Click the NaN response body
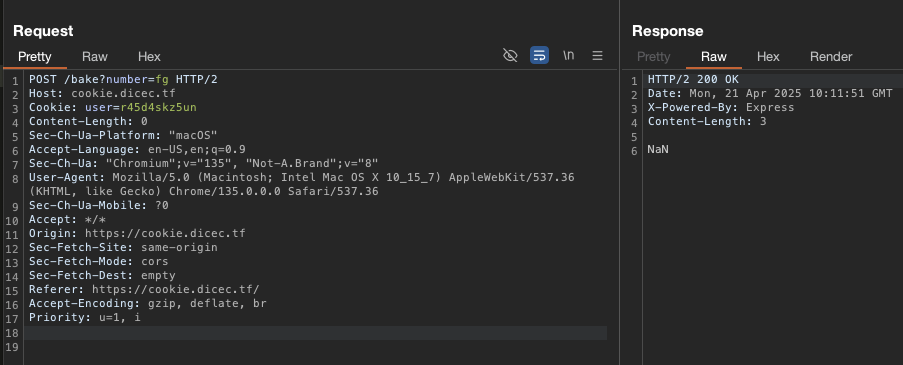 click(x=658, y=149)
